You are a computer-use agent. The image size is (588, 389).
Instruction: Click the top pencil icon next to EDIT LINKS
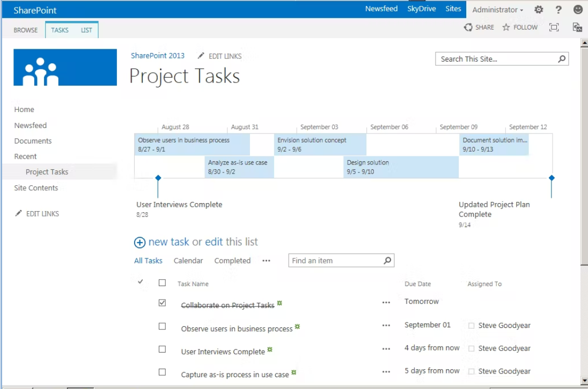201,55
